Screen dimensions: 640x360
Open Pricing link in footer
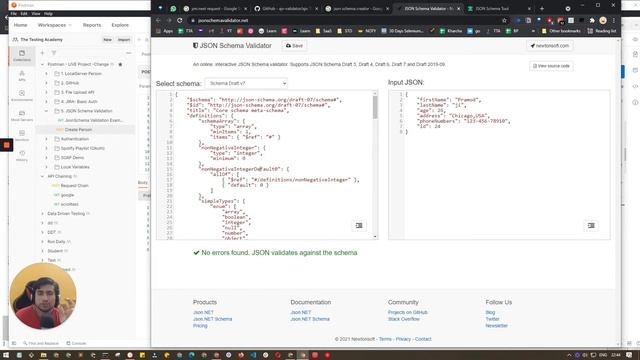tap(200, 326)
